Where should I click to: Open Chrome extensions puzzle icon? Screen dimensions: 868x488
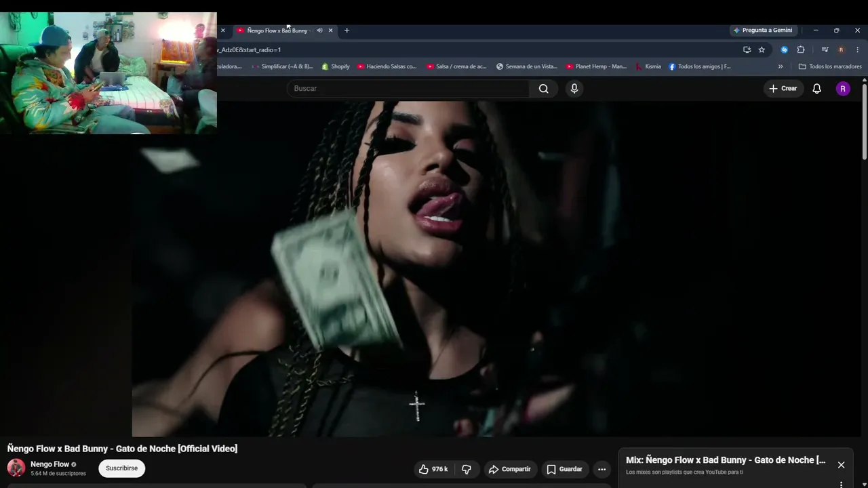pyautogui.click(x=800, y=49)
